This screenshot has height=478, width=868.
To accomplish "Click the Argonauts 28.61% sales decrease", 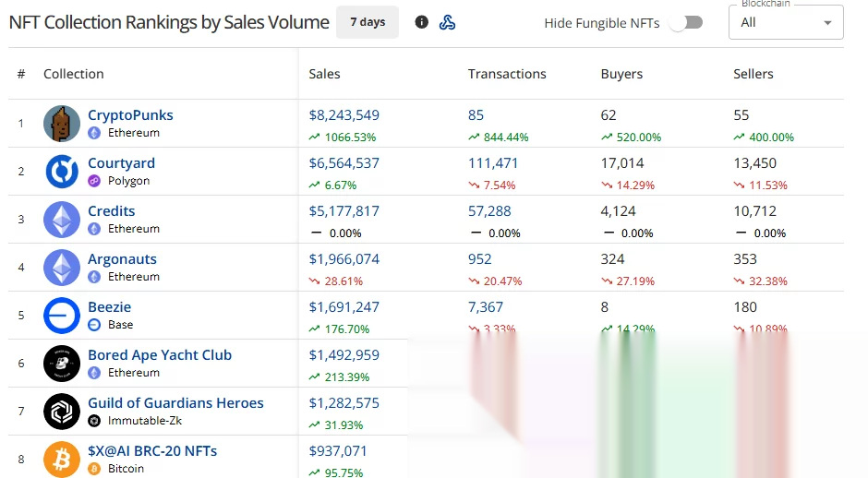I will (x=335, y=281).
